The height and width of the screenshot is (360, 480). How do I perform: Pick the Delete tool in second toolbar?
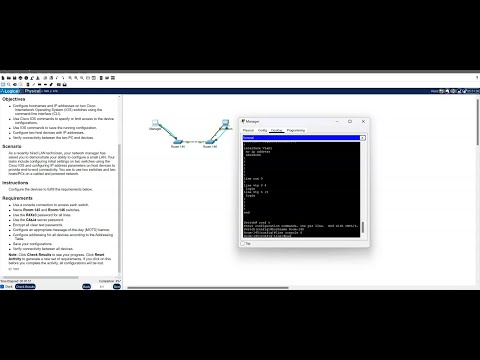(x=15, y=84)
